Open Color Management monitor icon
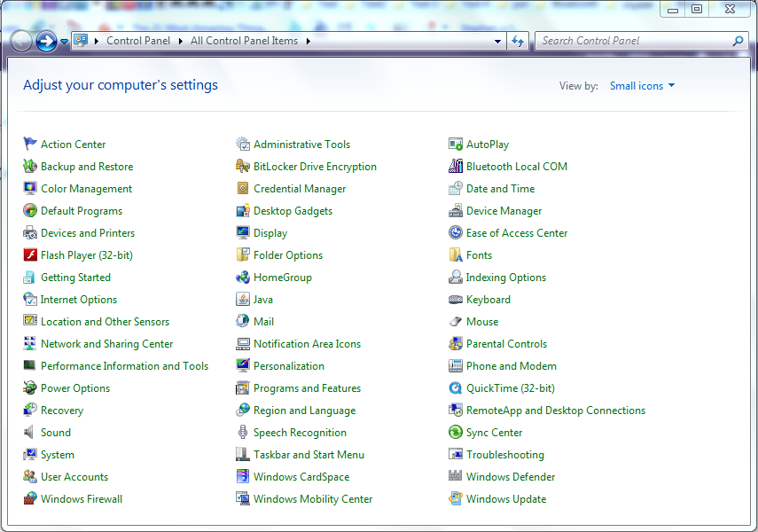 pyautogui.click(x=30, y=188)
